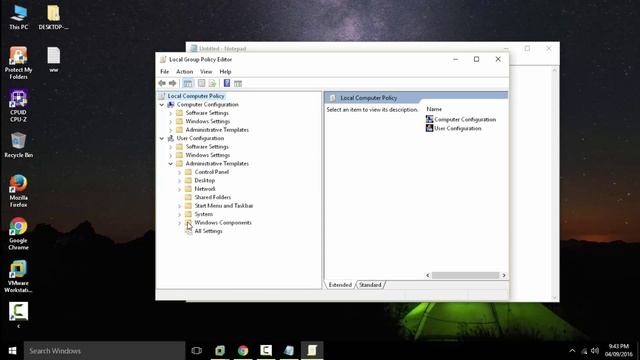Open Task View from the taskbar
The image size is (640, 360).
click(197, 351)
